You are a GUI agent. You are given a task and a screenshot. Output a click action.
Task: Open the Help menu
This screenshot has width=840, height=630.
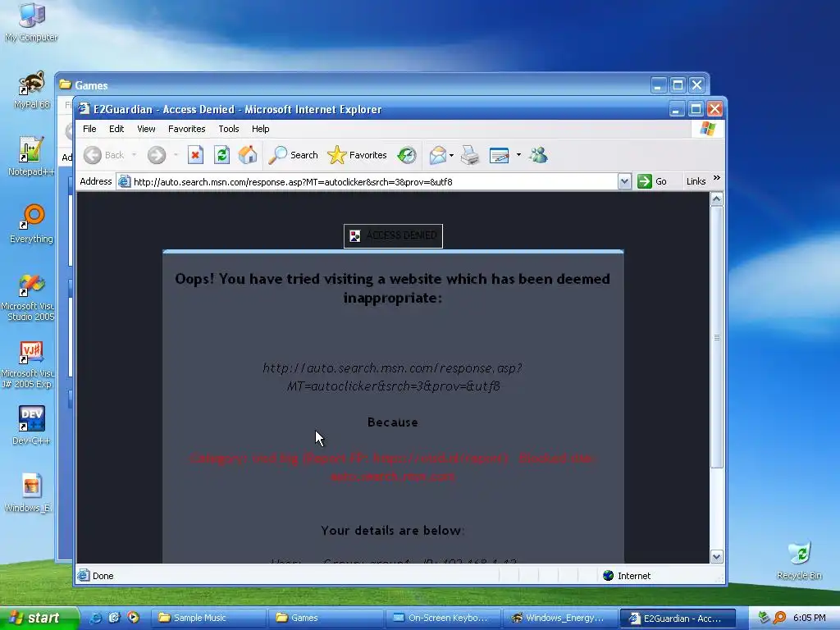[260, 129]
